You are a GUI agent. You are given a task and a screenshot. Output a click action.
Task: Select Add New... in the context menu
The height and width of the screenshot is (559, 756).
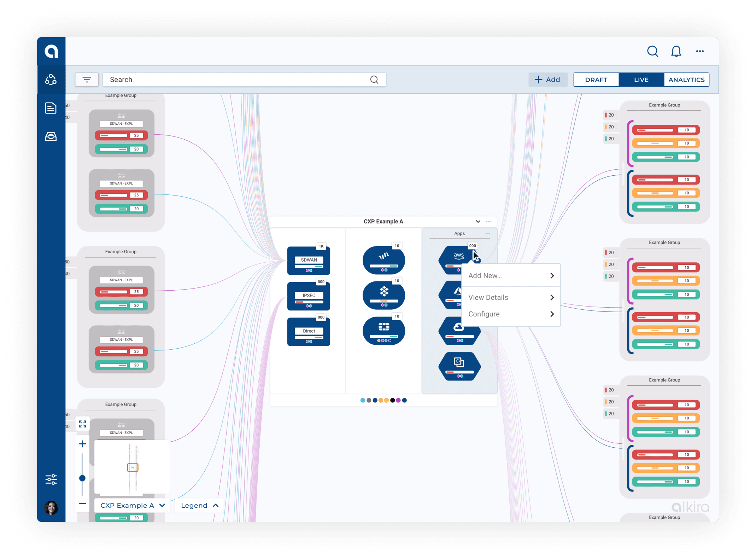click(486, 275)
